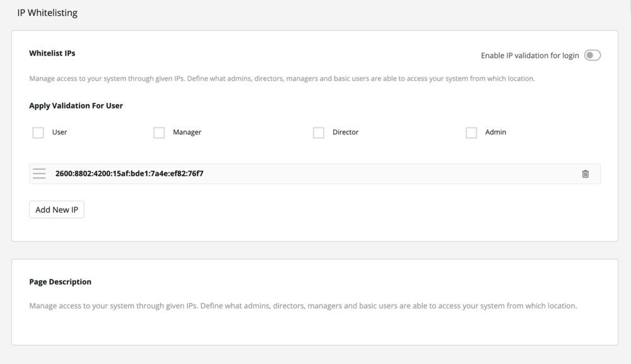Click the Enable IP validation for login label
Image resolution: width=631 pixels, height=364 pixels.
pos(529,56)
